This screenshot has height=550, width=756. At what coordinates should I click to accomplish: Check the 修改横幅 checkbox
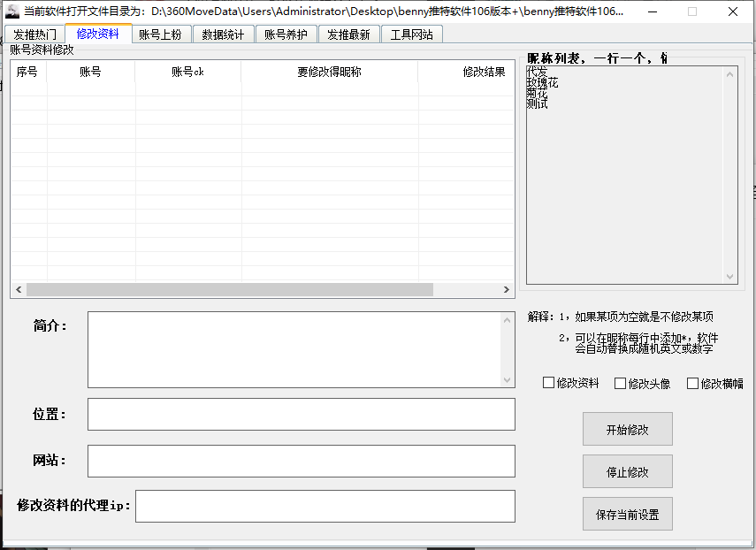click(692, 383)
